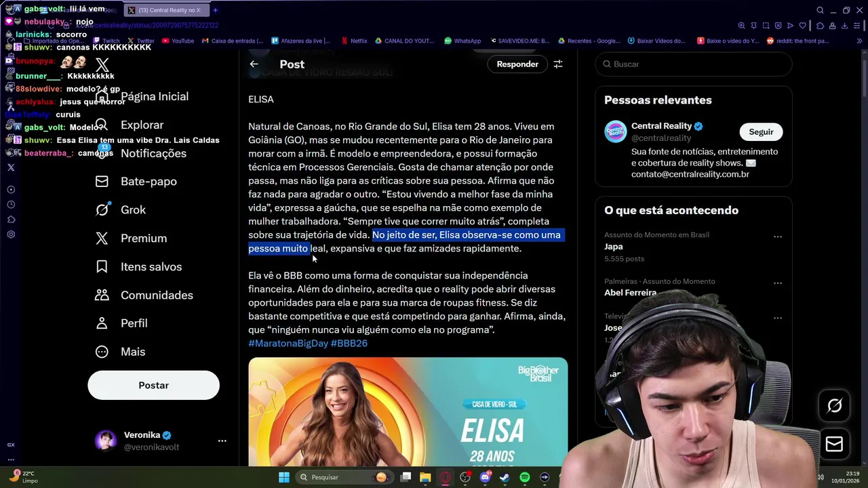Open Steam from taskbar
868x488 pixels.
tap(505, 477)
